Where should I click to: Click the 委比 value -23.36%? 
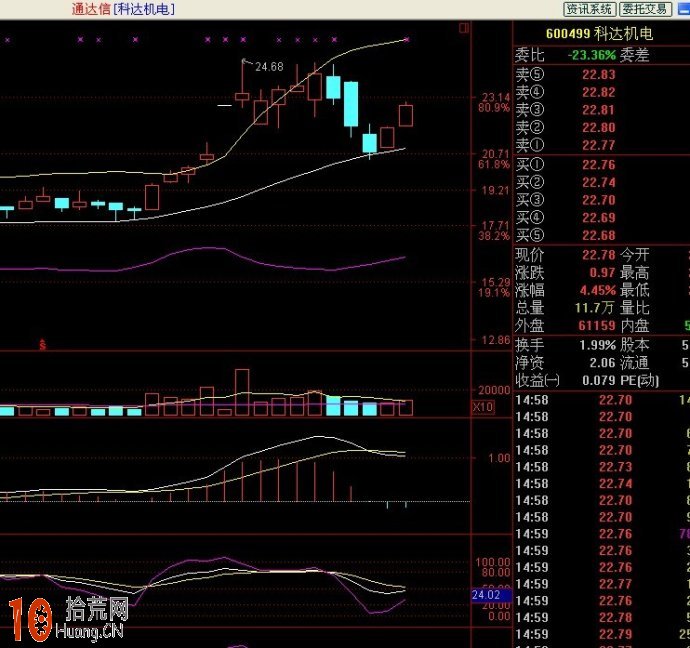click(592, 55)
